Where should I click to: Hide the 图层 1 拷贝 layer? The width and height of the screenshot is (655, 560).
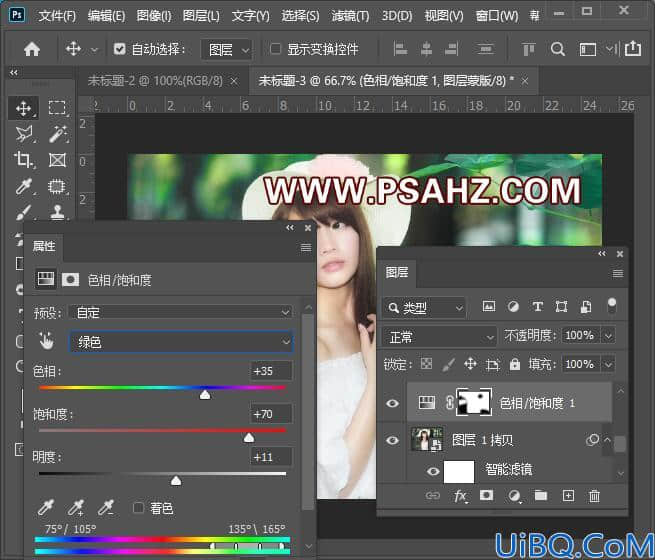(x=392, y=440)
